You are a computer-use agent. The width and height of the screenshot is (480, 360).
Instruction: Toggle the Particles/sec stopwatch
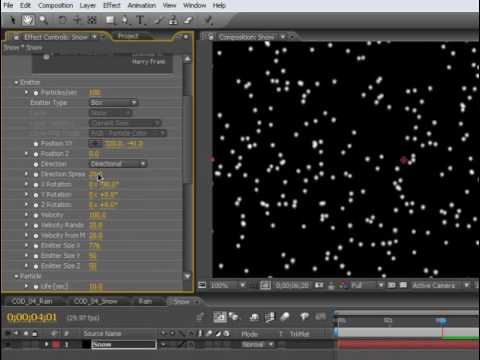pos(36,93)
